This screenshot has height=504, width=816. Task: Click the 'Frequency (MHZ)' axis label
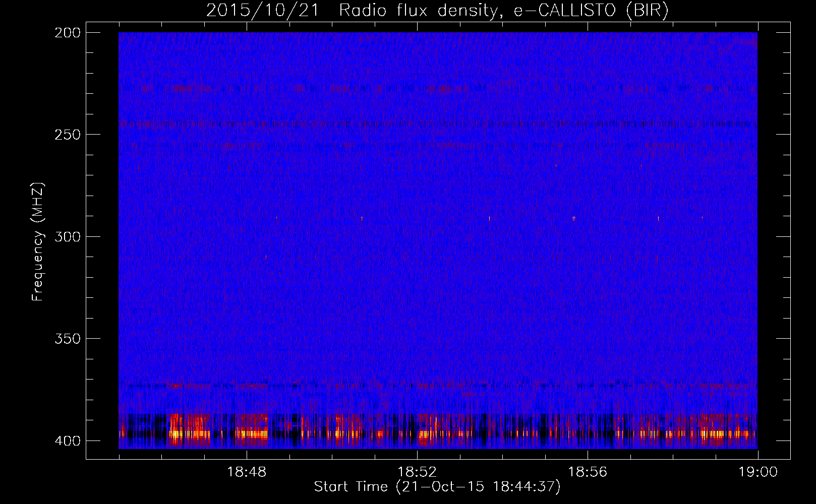pyautogui.click(x=38, y=242)
